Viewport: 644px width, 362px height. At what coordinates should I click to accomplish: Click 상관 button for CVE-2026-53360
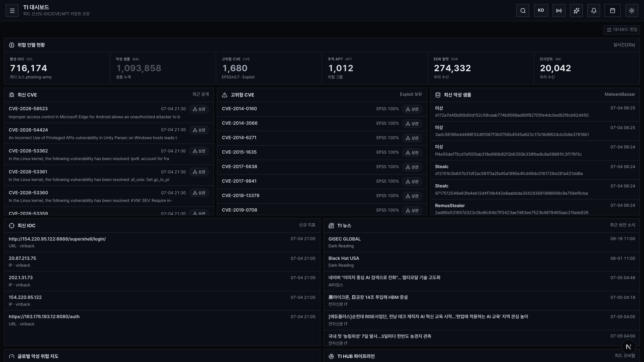[x=199, y=193]
